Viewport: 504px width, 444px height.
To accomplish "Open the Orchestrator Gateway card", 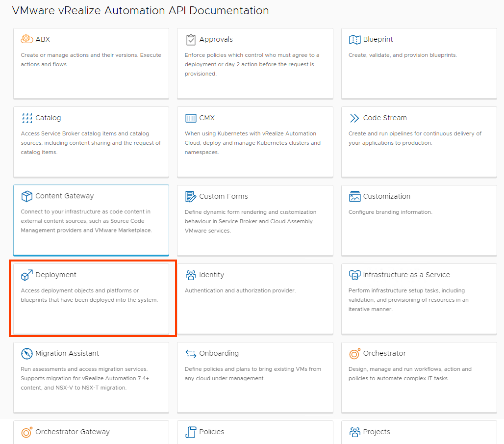I will [91, 432].
